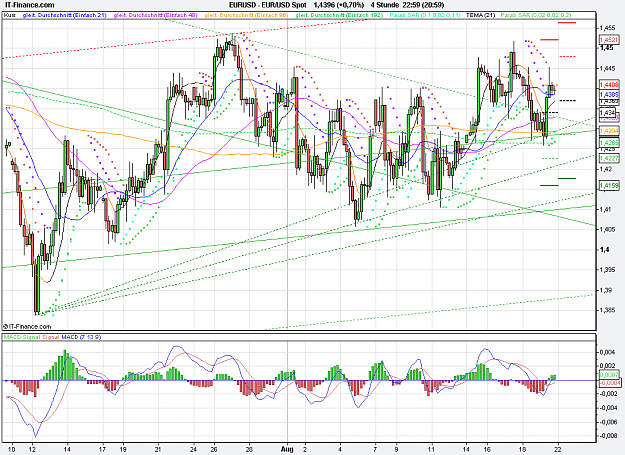The height and width of the screenshot is (455, 625).
Task: Select the orange Durchschnitt (Einfach 96) legend entry
Action: click(247, 15)
